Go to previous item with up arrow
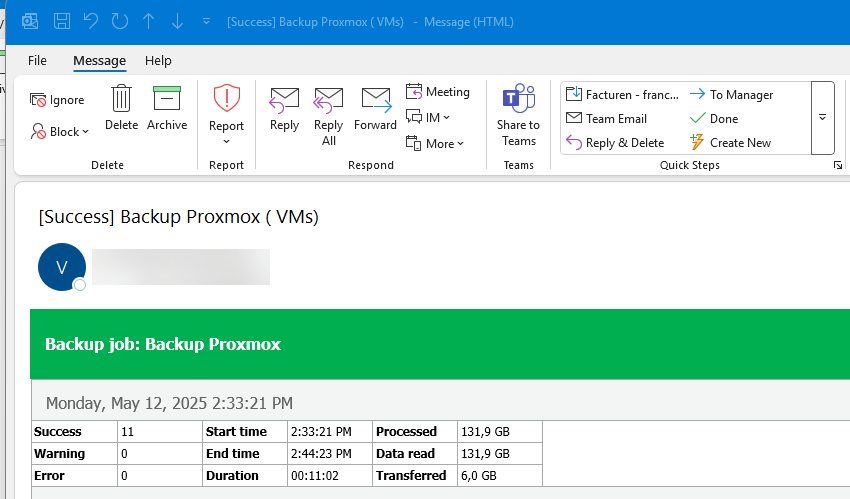 tap(149, 22)
